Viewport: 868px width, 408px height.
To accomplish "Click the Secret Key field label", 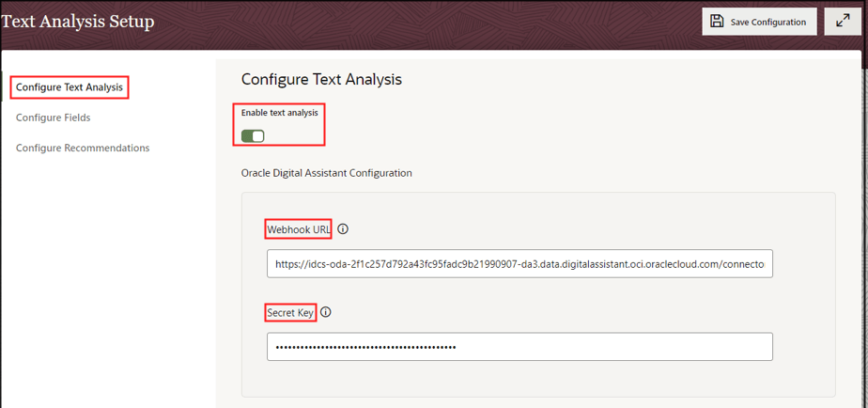I will (290, 313).
